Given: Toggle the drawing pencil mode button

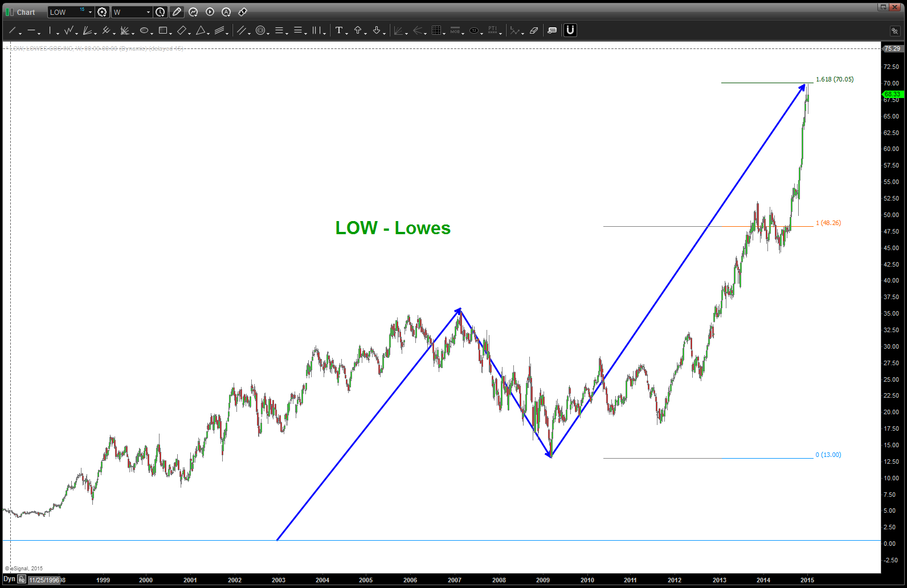Looking at the screenshot, I should point(177,12).
